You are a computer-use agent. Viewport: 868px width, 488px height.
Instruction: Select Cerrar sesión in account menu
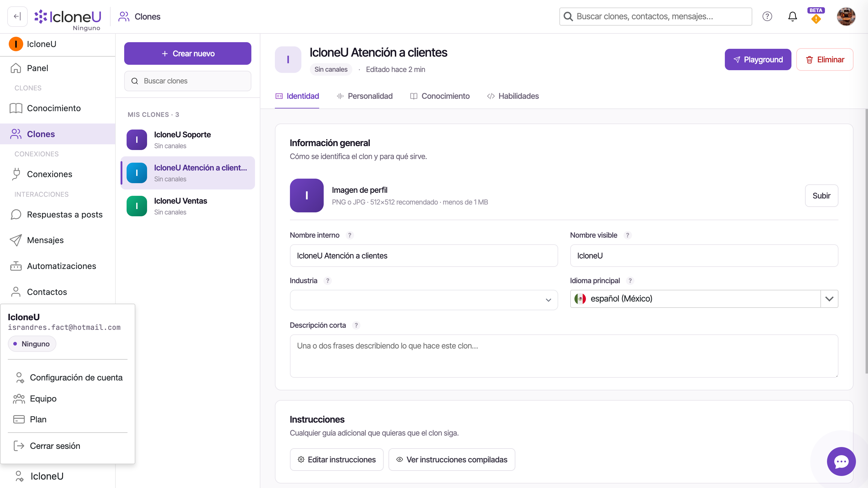pyautogui.click(x=68, y=446)
